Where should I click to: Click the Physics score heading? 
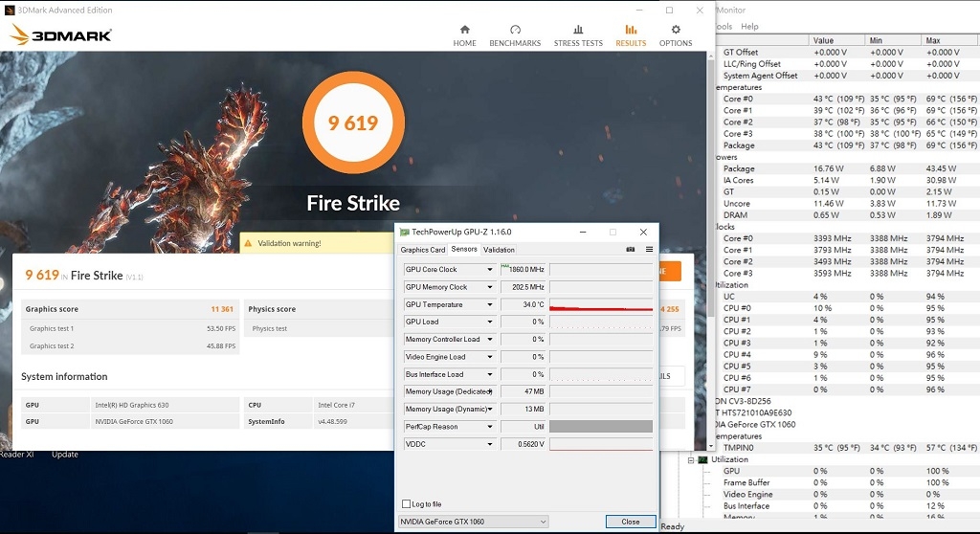(x=272, y=309)
